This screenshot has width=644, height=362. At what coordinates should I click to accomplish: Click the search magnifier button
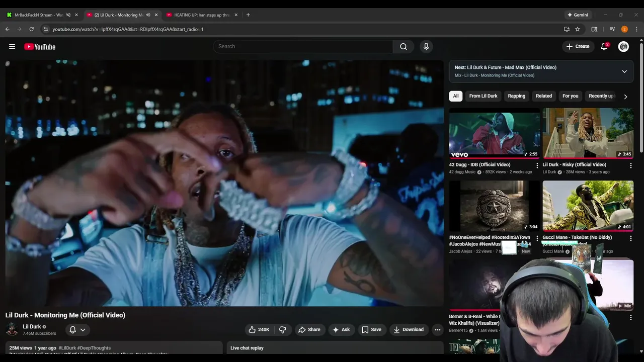[x=403, y=46]
